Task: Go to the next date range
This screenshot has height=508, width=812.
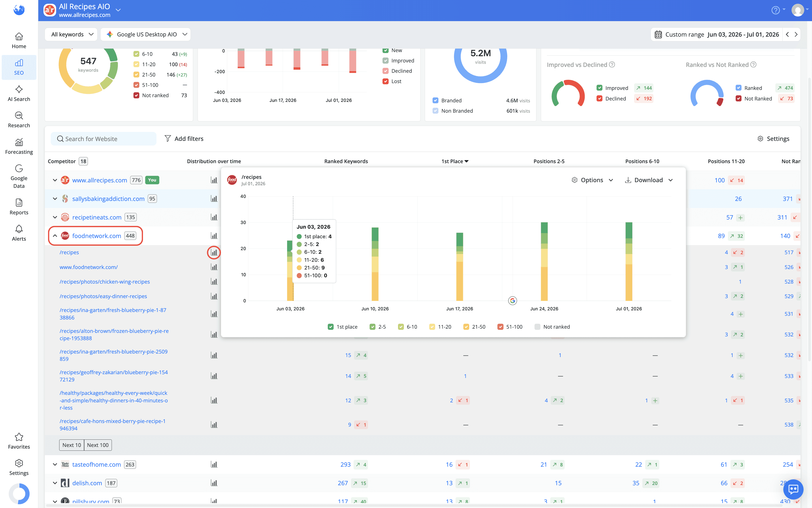Action: (x=796, y=34)
